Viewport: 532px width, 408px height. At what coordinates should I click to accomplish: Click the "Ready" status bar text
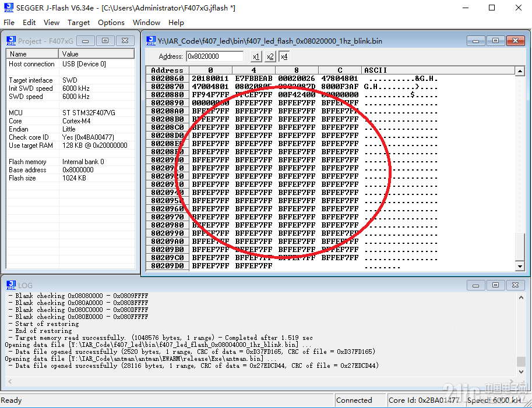11,400
